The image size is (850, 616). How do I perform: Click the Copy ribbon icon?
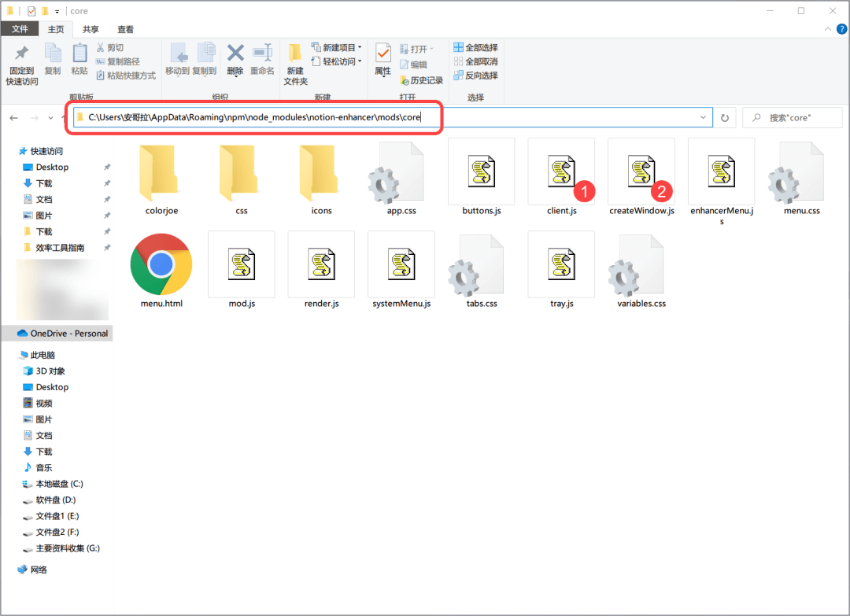[53, 53]
